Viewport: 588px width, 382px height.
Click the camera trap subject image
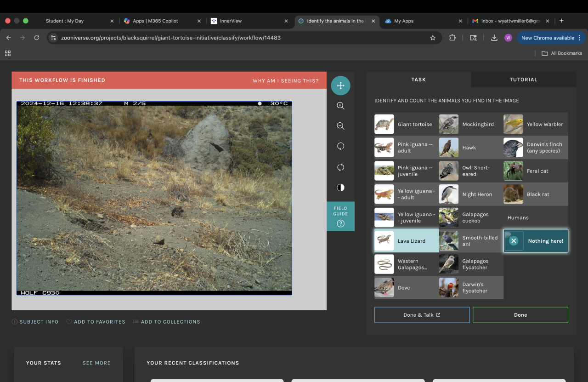point(154,198)
